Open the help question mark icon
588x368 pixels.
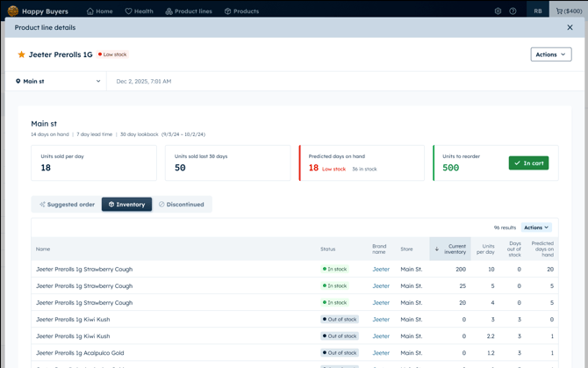point(513,11)
